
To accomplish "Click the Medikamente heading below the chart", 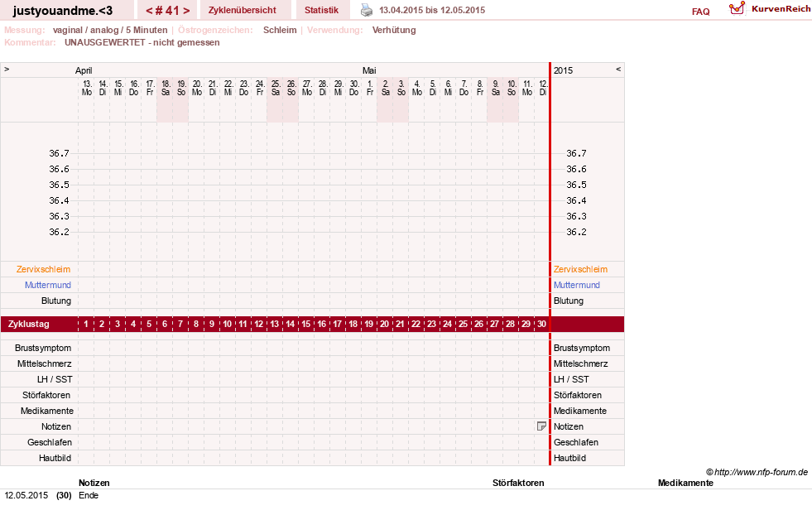I will pos(685,483).
